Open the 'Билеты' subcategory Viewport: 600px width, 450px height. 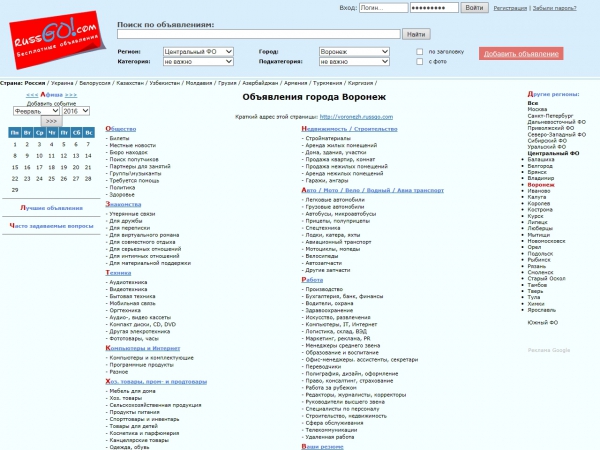coord(119,138)
